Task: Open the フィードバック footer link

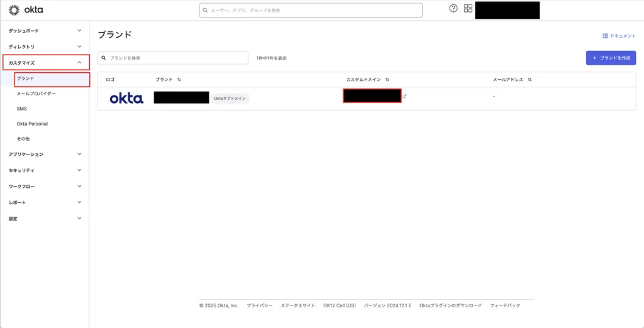Action: click(505, 305)
